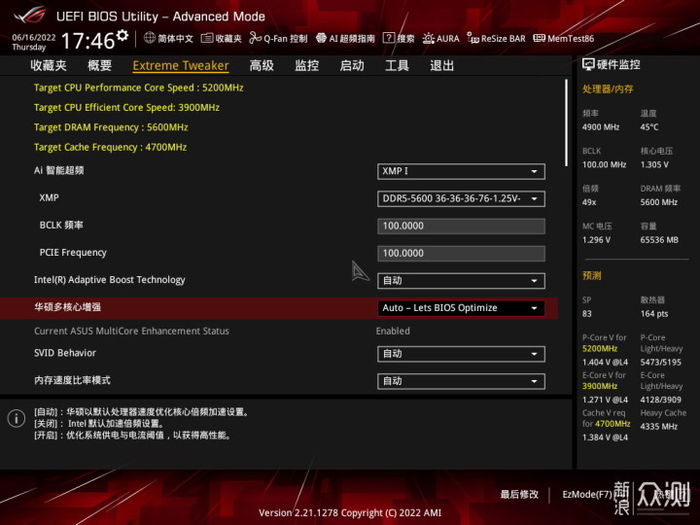Viewport: 700px width, 525px height.
Task: Click the 65536 MB capacity value
Action: click(659, 240)
